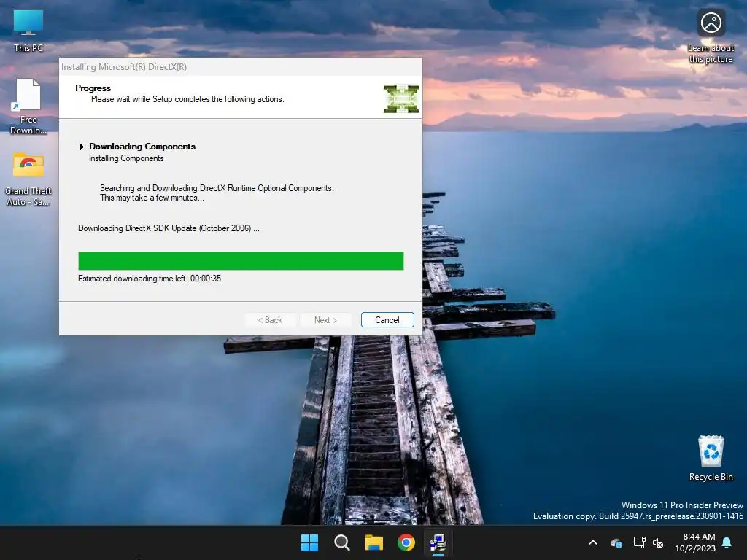Click the disabled Next button
The width and height of the screenshot is (747, 560).
(x=325, y=320)
